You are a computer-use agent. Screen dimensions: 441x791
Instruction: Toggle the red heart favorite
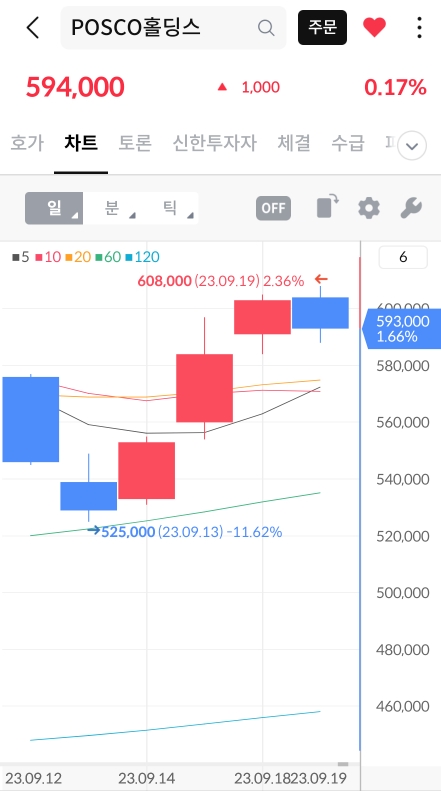click(x=374, y=28)
